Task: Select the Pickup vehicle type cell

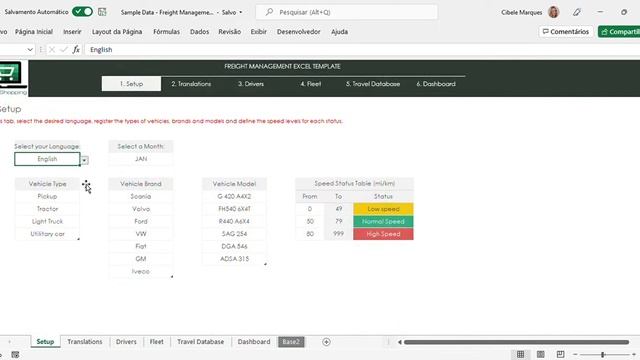Action: coord(47,196)
